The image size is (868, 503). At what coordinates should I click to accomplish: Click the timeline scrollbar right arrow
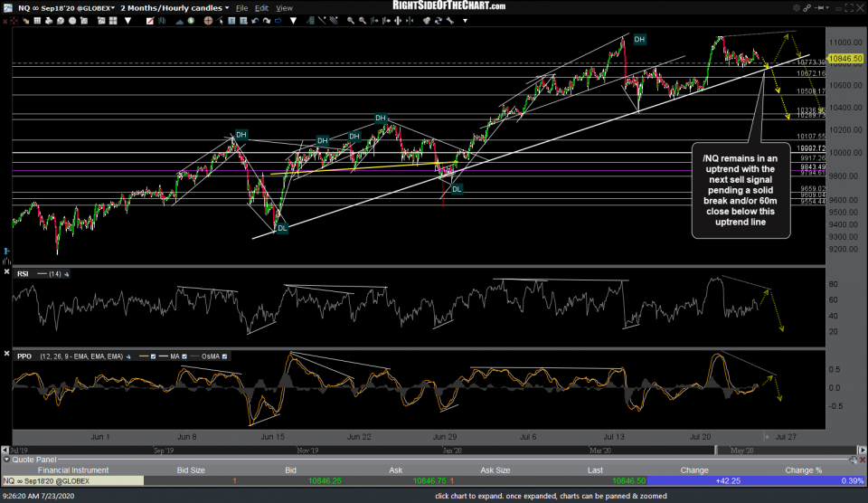click(863, 451)
